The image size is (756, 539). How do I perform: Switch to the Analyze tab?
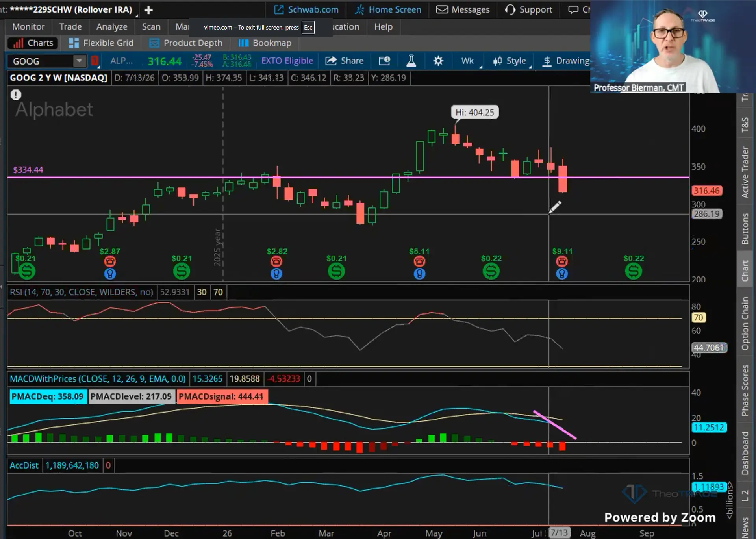pos(112,27)
